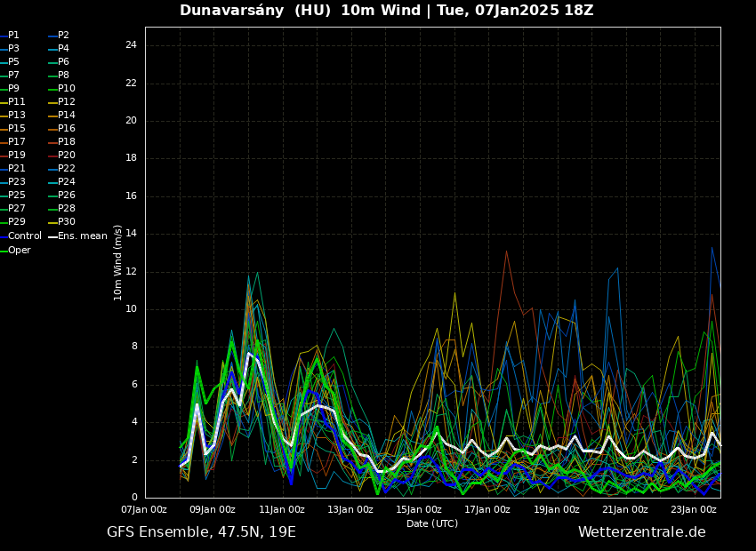Select the P30 legend entry
The height and width of the screenshot is (551, 756).
point(67,222)
